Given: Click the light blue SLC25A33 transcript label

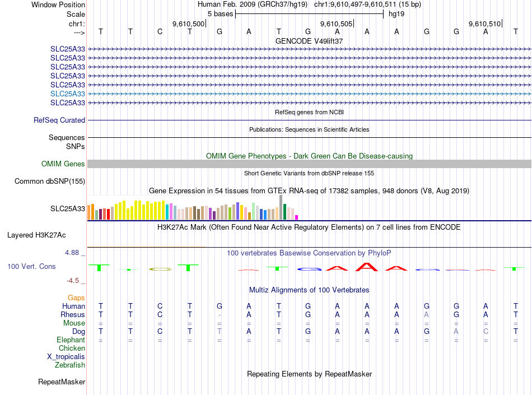Looking at the screenshot, I should pyautogui.click(x=68, y=94).
